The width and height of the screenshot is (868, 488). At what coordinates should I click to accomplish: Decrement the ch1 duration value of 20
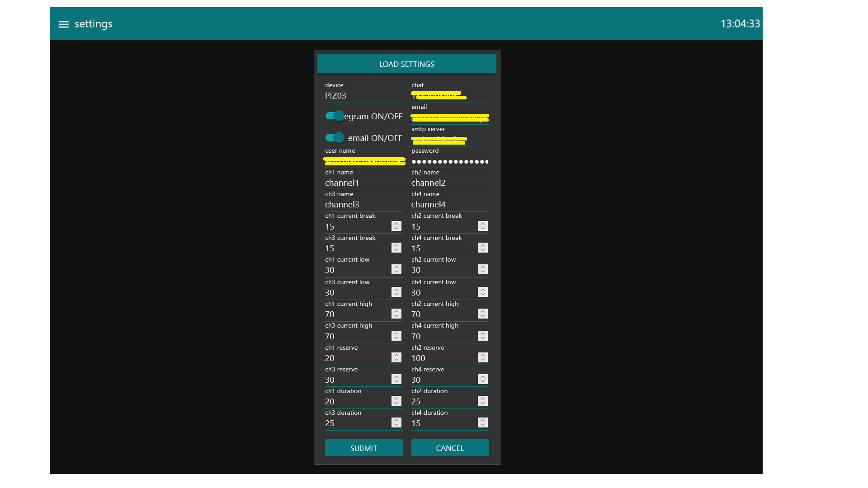(x=396, y=403)
